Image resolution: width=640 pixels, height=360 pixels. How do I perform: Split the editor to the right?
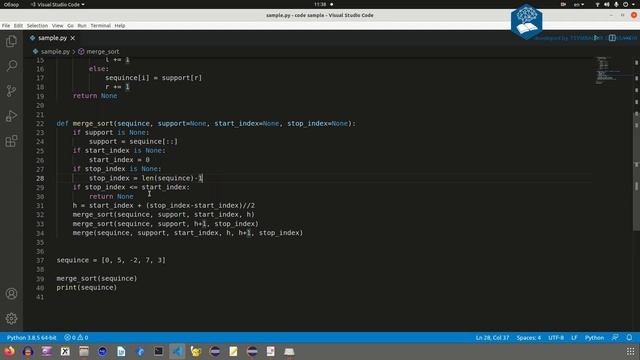tap(612, 38)
